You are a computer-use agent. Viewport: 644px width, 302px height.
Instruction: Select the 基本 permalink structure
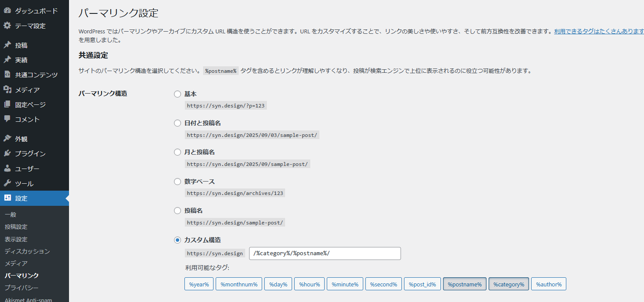click(x=177, y=94)
